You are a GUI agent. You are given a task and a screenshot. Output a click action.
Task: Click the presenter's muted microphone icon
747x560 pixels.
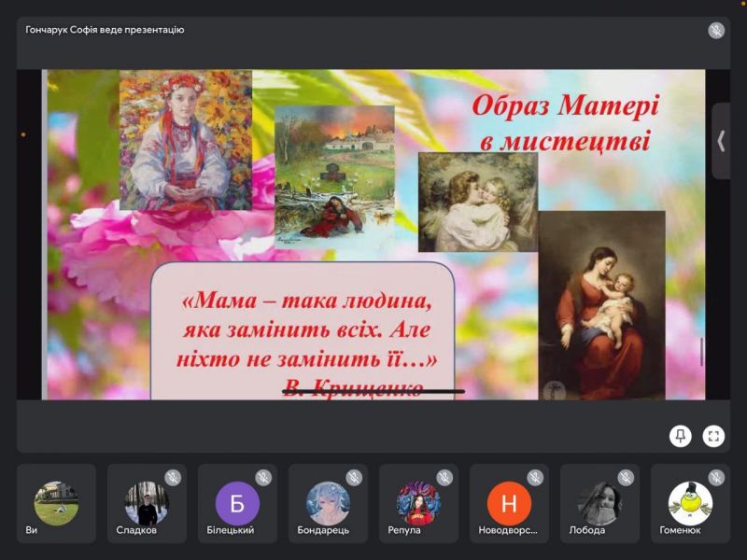click(x=716, y=31)
